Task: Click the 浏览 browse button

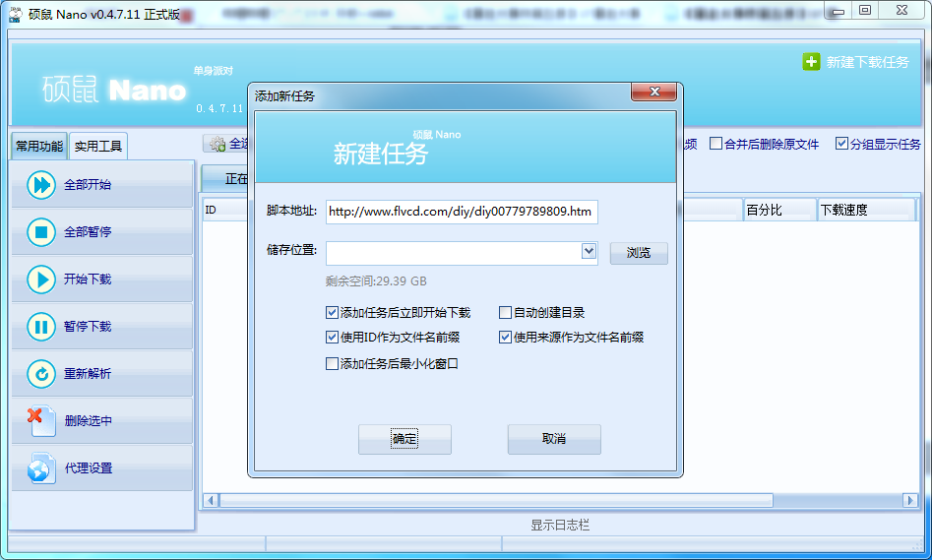Action: coord(639,253)
